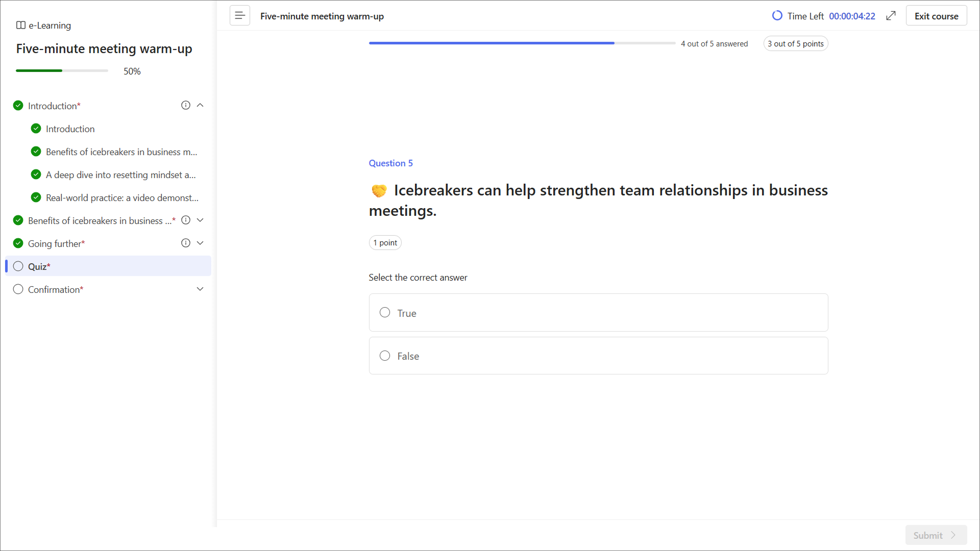The image size is (980, 551).
Task: Click the Exit course button
Action: (936, 16)
